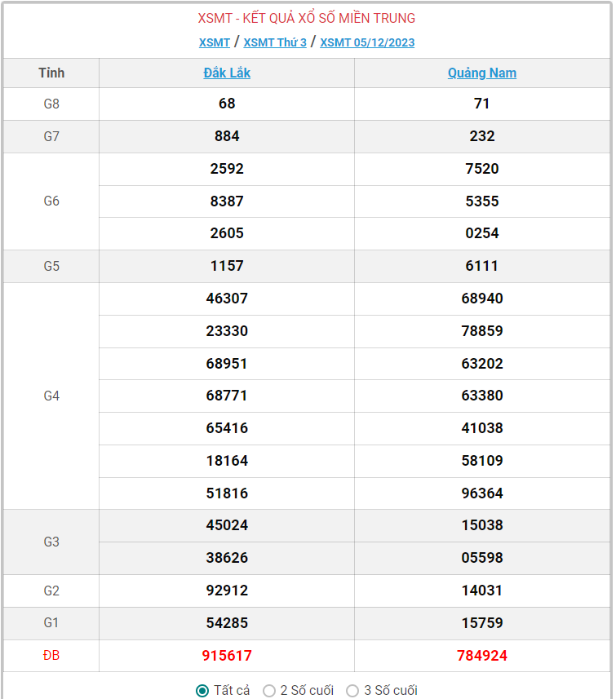Click the red ĐB row label

coord(51,656)
